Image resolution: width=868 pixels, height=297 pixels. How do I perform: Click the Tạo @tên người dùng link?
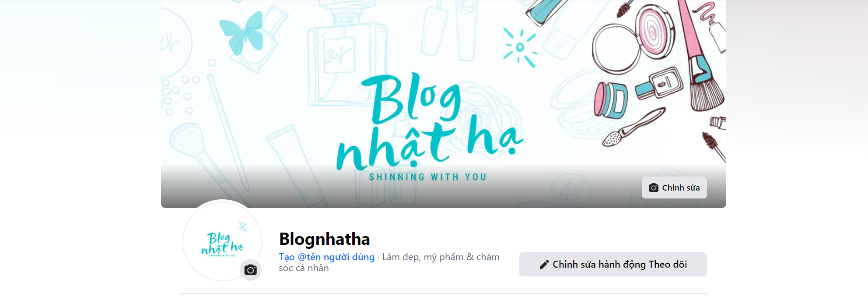point(327,257)
